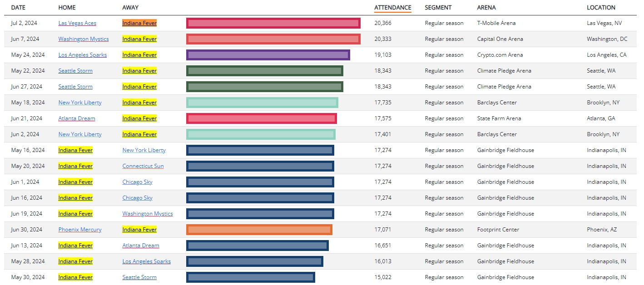This screenshot has height=285, width=644.
Task: Click Indiana Fever home link on May 16
Action: click(x=75, y=150)
